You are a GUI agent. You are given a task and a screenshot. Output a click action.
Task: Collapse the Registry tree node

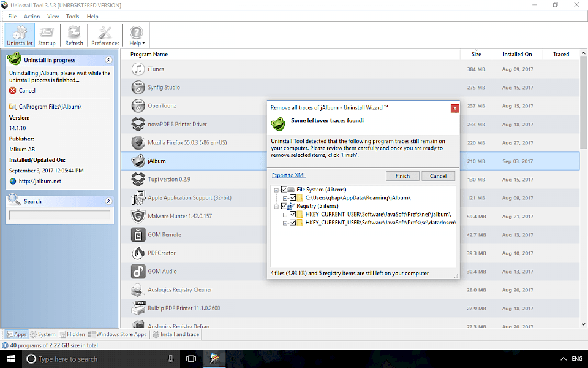276,207
